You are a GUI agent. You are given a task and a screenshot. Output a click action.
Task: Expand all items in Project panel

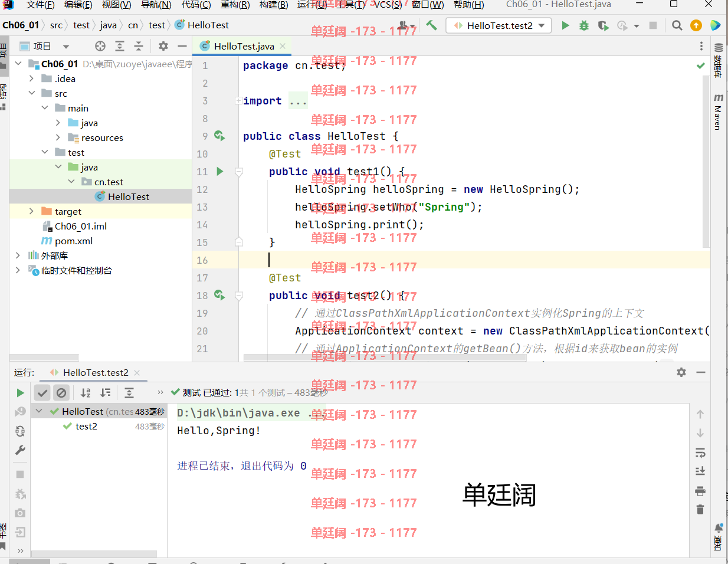pyautogui.click(x=120, y=46)
